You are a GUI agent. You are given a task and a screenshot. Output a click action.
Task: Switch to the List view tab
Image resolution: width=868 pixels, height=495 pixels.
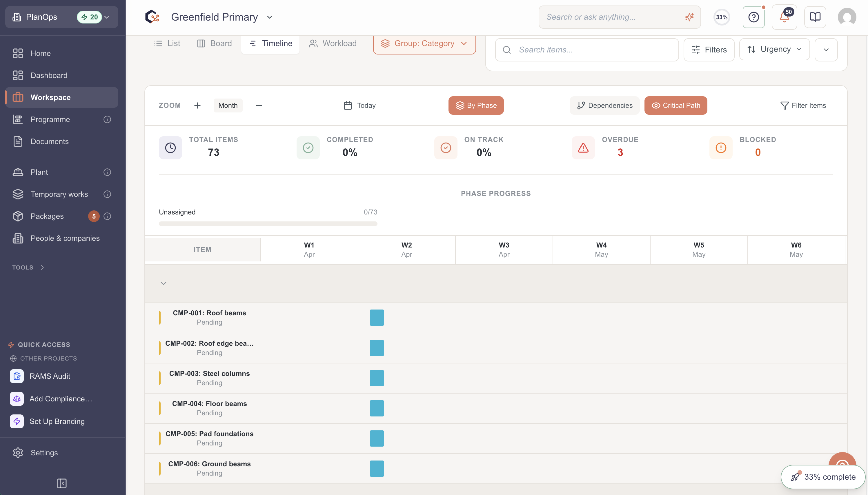(x=167, y=43)
